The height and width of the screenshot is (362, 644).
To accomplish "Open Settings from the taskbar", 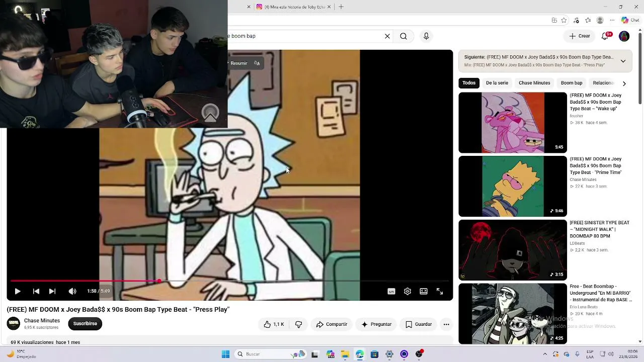I will point(389,354).
